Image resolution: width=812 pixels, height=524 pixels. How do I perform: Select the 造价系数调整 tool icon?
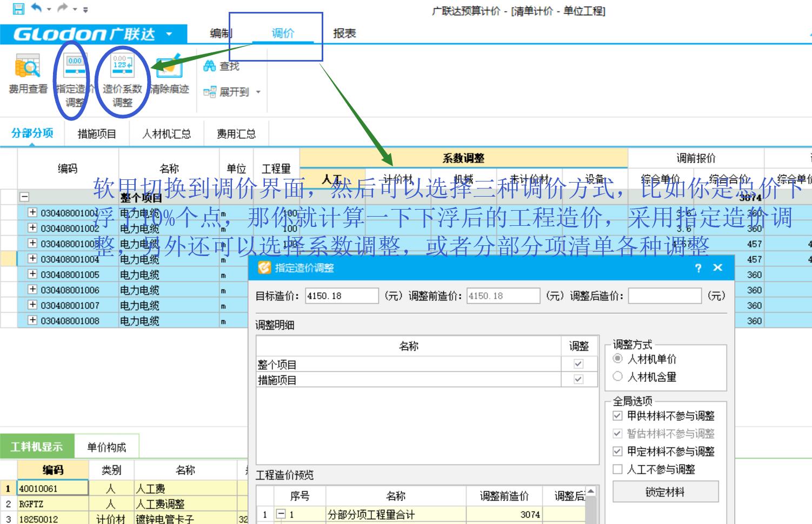pyautogui.click(x=122, y=66)
